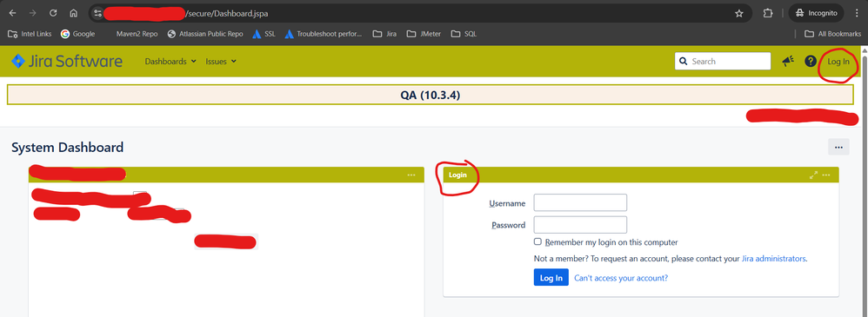
Task: Click the System Dashboard heading
Action: [x=68, y=148]
